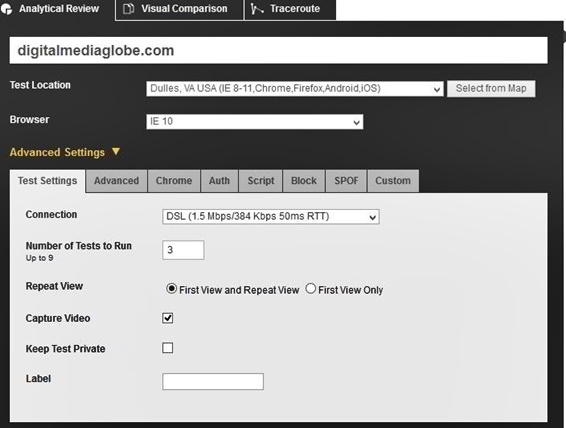Screen dimensions: 566x428
Task: Click the Select from Map button
Action: coord(491,88)
